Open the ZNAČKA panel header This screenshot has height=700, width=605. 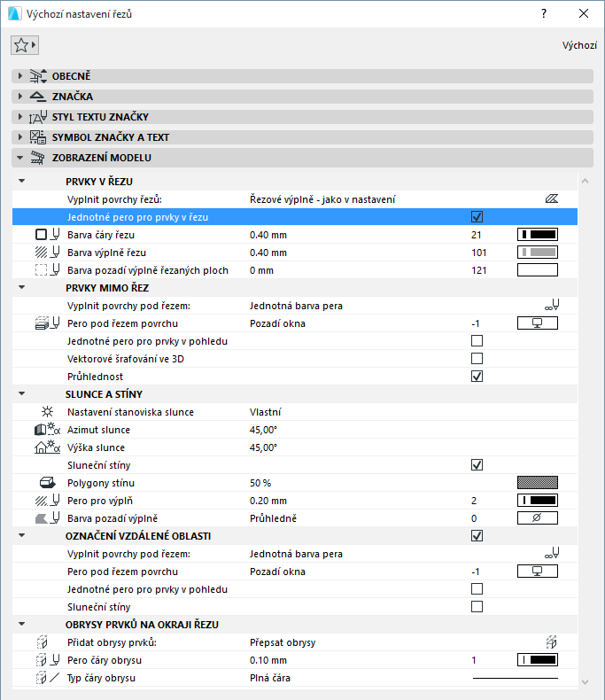point(303,97)
